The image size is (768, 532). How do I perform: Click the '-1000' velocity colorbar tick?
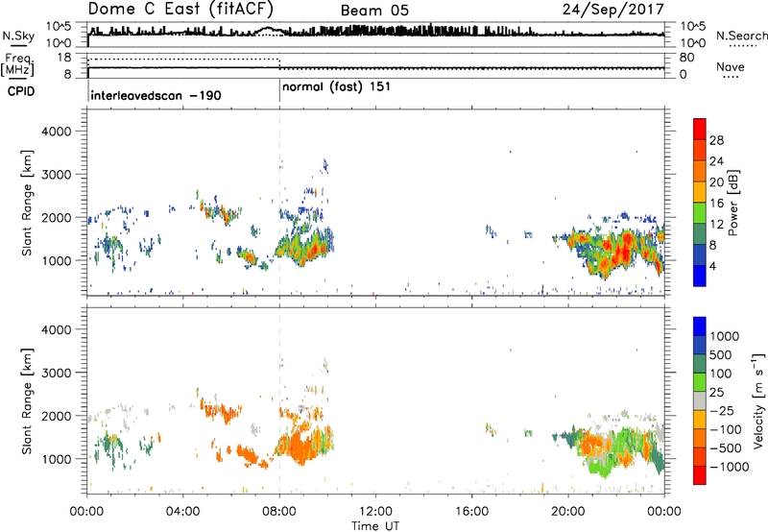(729, 467)
